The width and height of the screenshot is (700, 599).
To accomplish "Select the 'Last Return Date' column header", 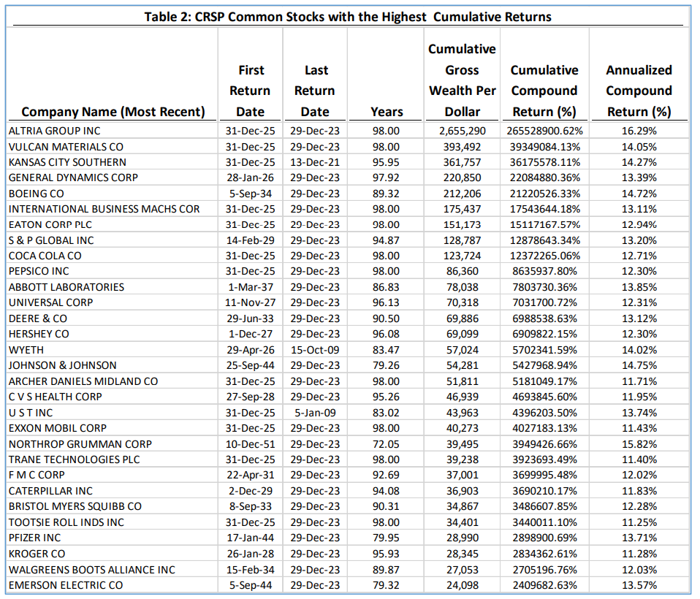I will [314, 91].
